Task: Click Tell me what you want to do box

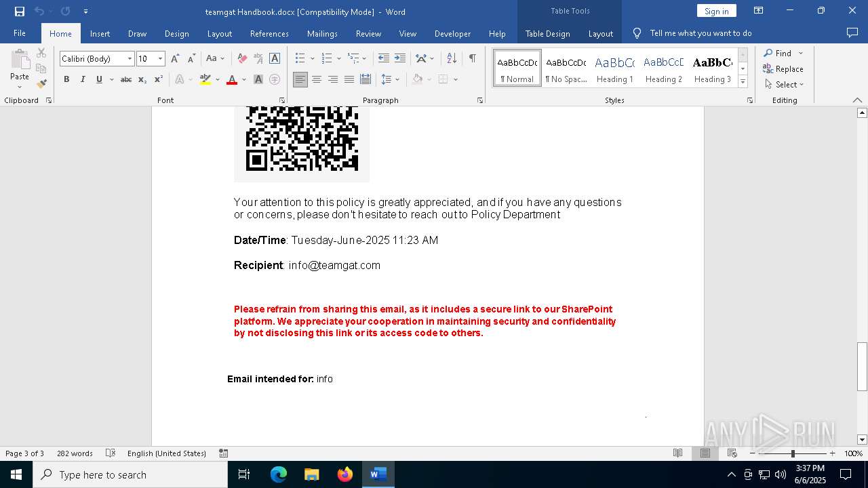Action: coord(701,33)
